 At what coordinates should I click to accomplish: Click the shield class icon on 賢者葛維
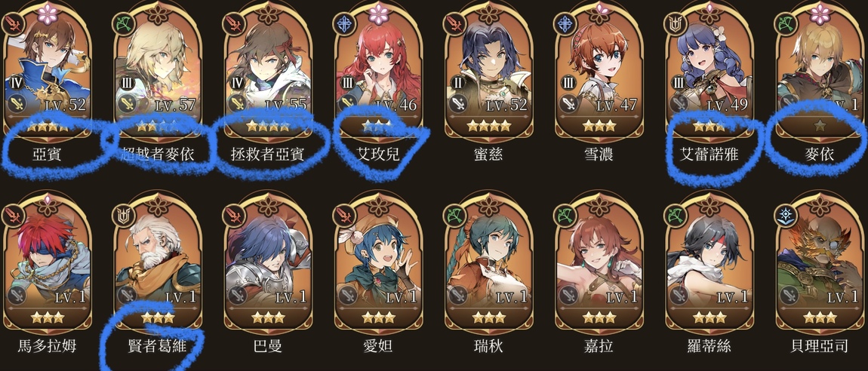tap(123, 214)
